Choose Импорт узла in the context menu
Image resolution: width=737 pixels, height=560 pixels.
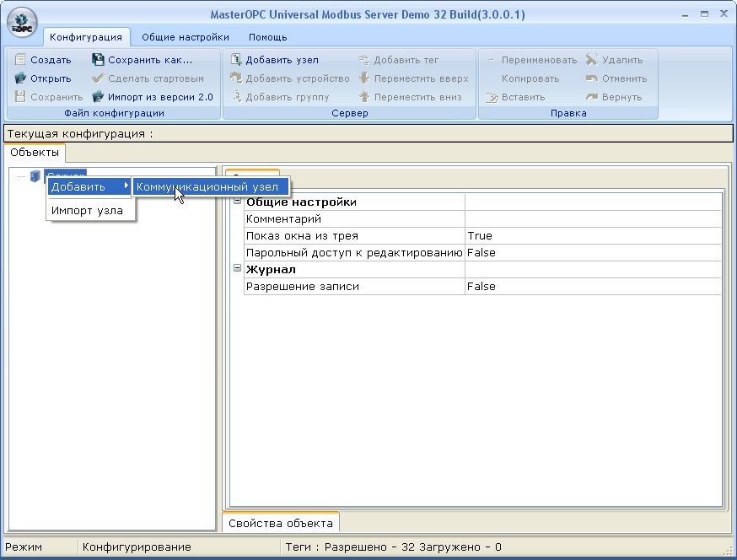(87, 211)
